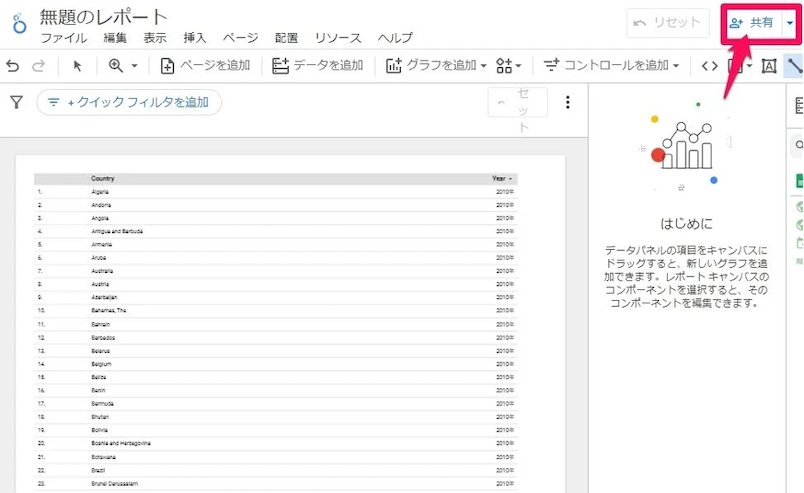The image size is (804, 493).
Task: Click the filter funnel icon
Action: coord(16,102)
